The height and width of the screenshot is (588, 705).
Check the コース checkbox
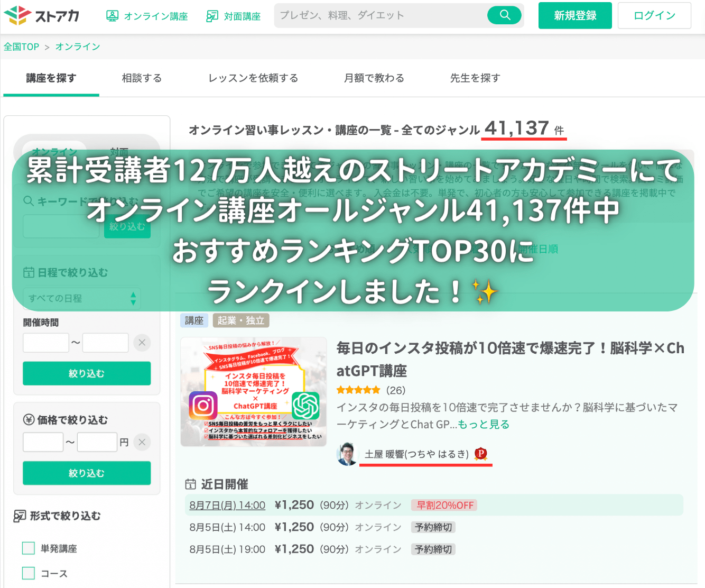(x=29, y=573)
